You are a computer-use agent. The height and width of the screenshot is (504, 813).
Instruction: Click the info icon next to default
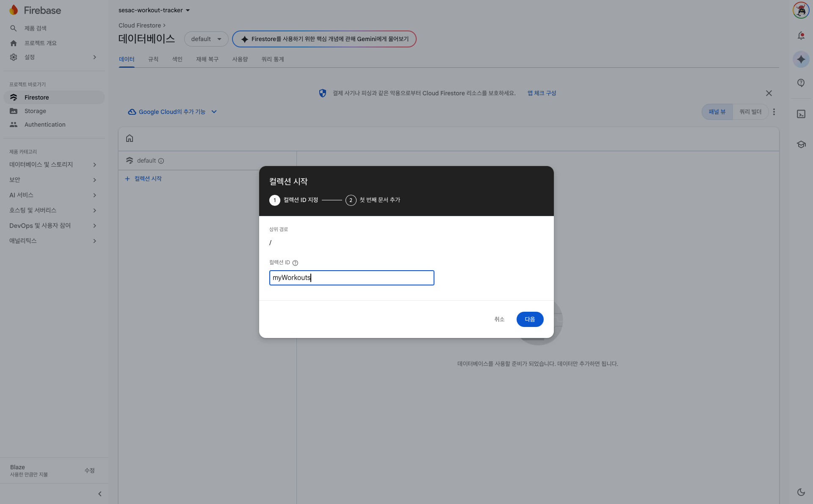(x=161, y=161)
